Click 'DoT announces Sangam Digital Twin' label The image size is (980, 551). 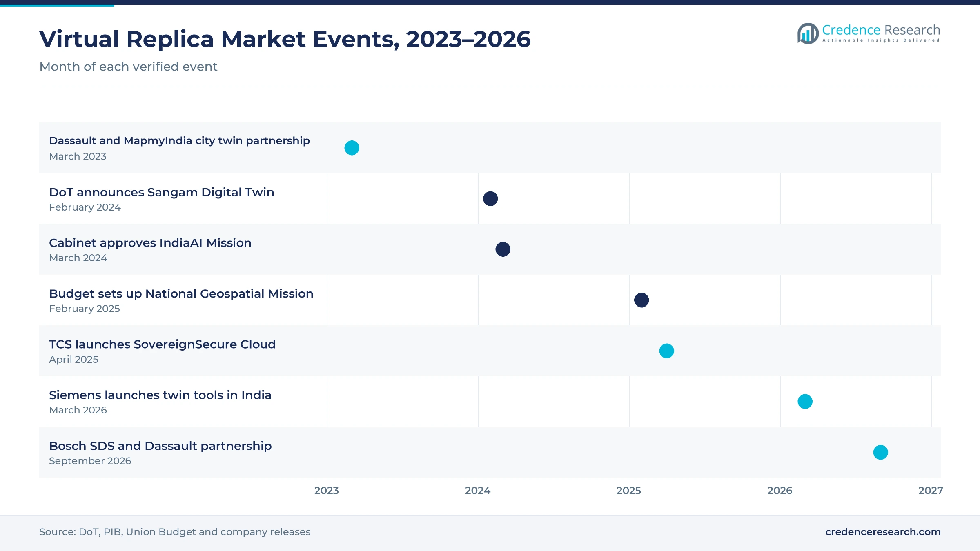161,192
